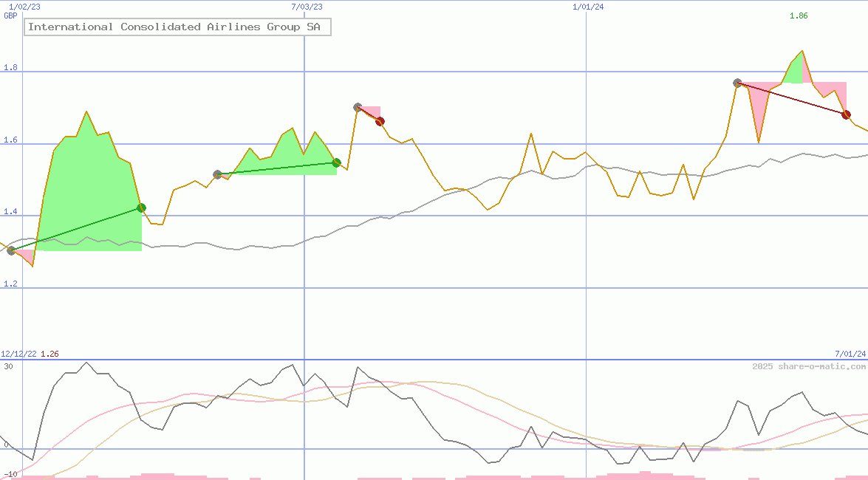The width and height of the screenshot is (868, 480).
Task: Open the share-o-matic.com watermark link
Action: [x=809, y=366]
